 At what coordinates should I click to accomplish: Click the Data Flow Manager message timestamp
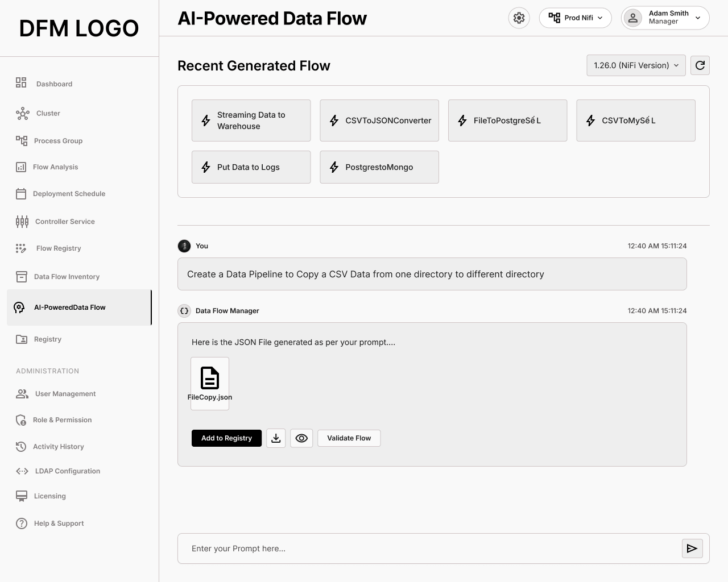pyautogui.click(x=657, y=311)
